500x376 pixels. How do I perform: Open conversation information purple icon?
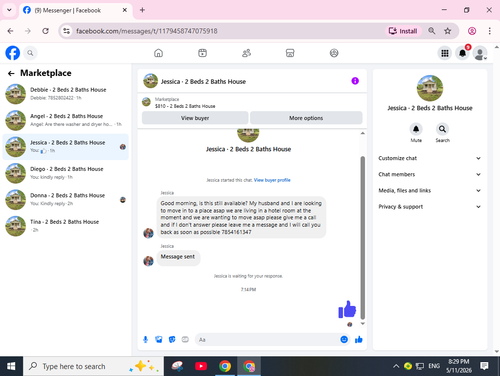(x=355, y=81)
